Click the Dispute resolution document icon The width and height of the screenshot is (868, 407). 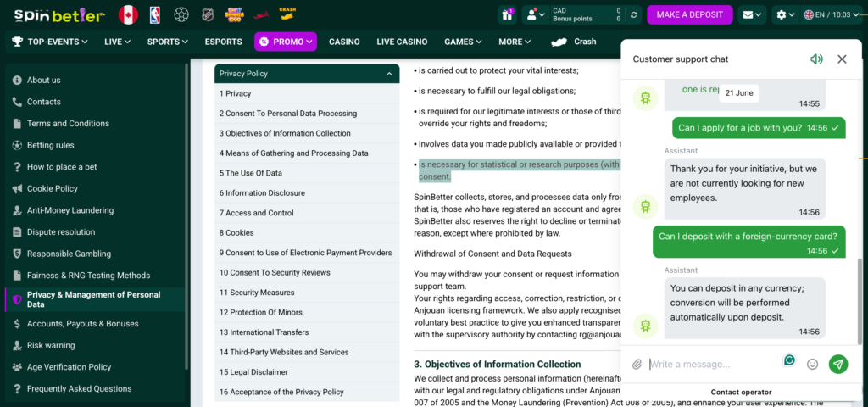[17, 232]
